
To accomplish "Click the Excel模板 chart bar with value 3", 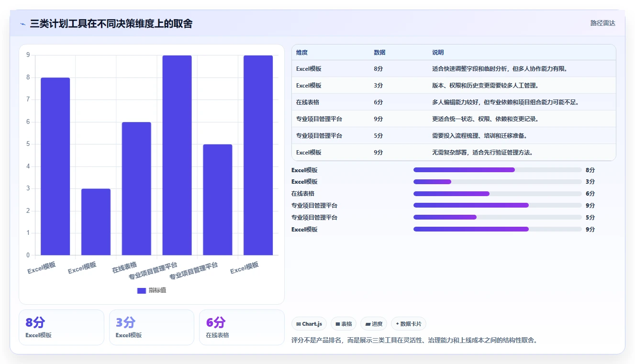I will [96, 222].
